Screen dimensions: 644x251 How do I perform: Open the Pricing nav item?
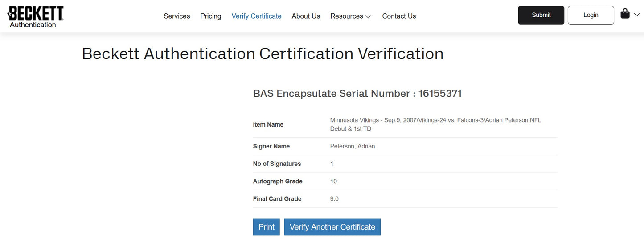coord(210,16)
